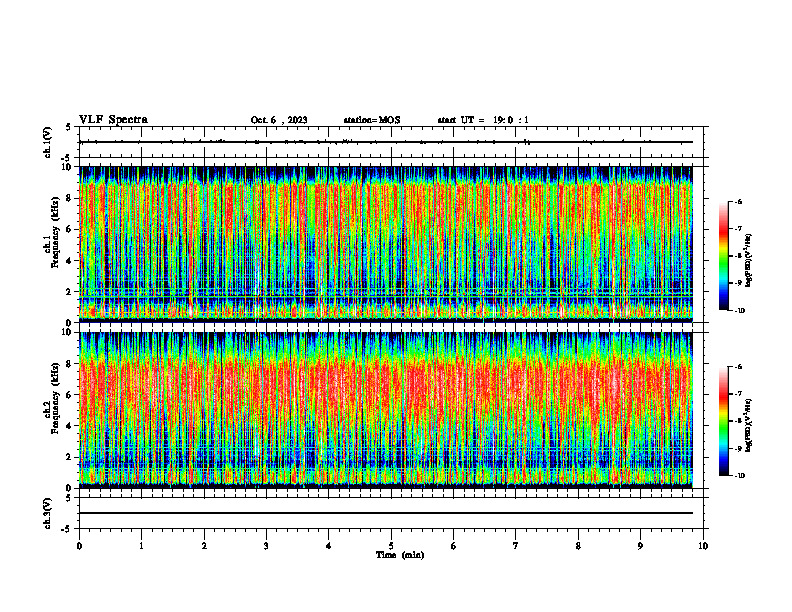792x612 pixels.
Task: Click time axis tick label "4"
Action: pyautogui.click(x=328, y=546)
